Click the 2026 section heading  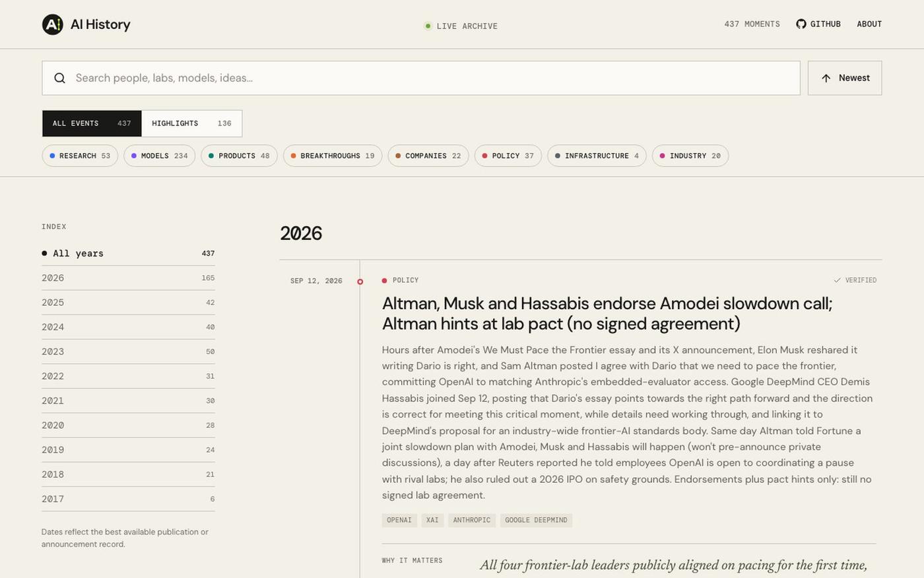coord(301,233)
